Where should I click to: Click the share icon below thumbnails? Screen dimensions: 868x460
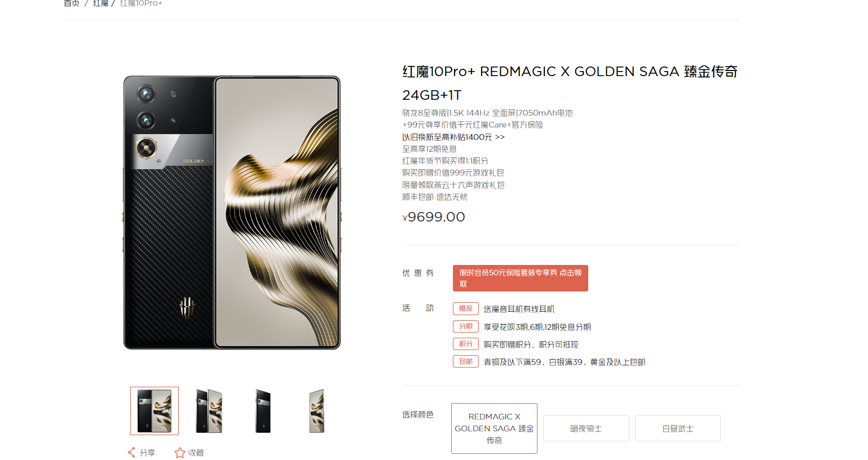pos(131,452)
